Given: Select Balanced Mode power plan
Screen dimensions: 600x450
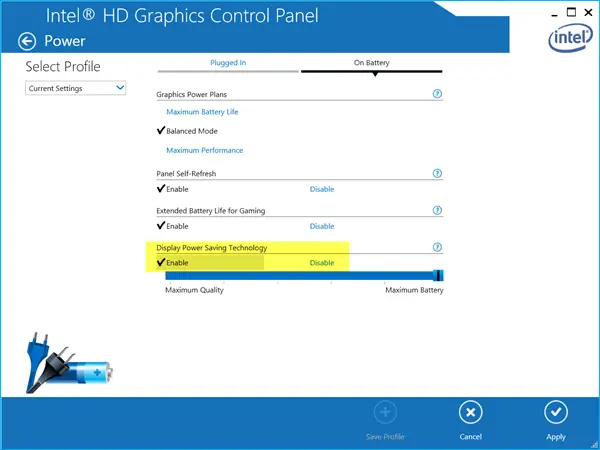Looking at the screenshot, I should (x=192, y=131).
